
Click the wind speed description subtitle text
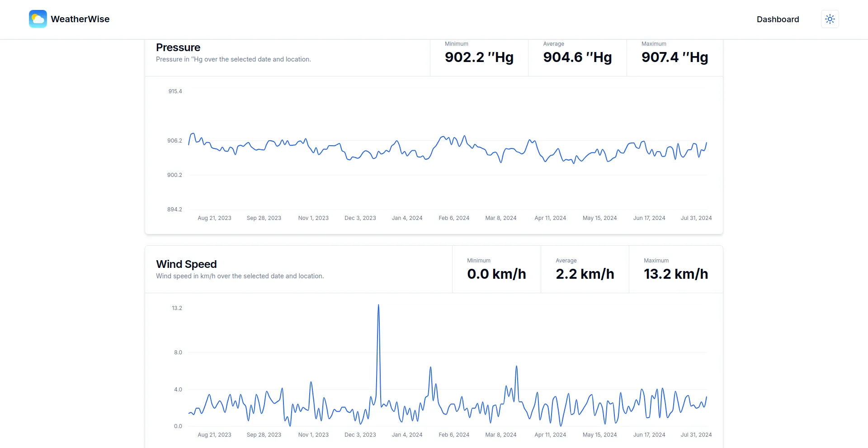coord(240,276)
